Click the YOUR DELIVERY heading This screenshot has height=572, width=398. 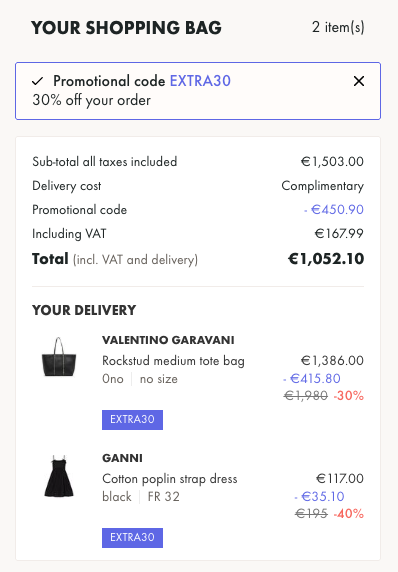click(x=84, y=310)
